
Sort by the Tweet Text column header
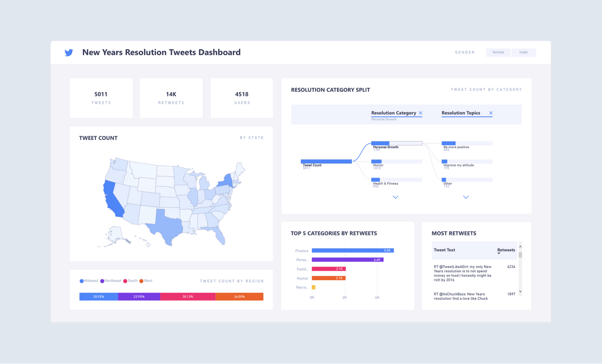[x=444, y=250]
